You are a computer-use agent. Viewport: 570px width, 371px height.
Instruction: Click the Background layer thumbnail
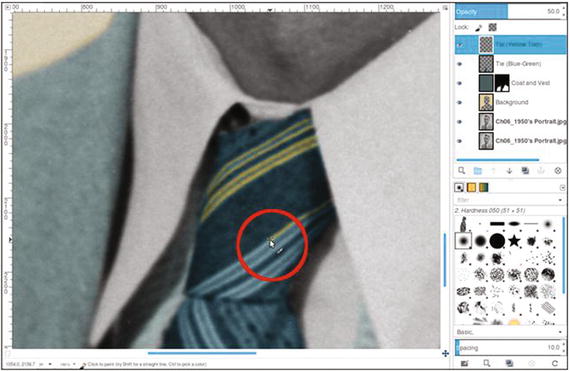486,102
